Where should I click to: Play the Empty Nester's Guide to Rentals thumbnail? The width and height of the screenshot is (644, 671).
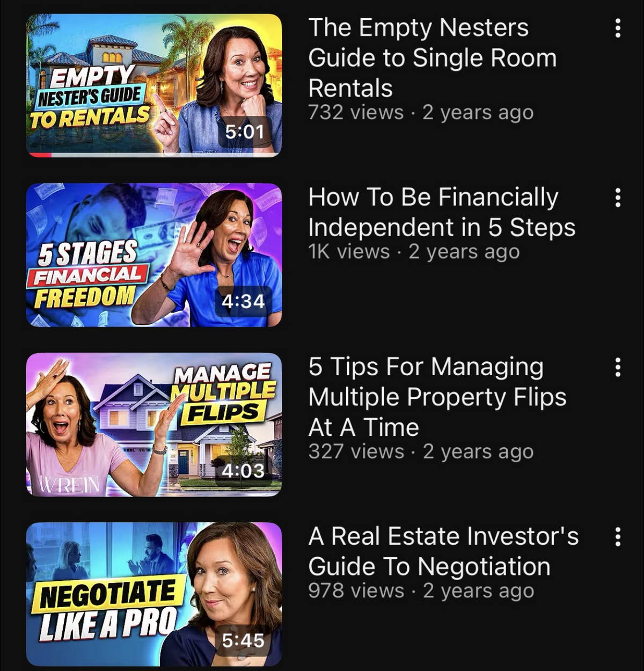pos(154,85)
